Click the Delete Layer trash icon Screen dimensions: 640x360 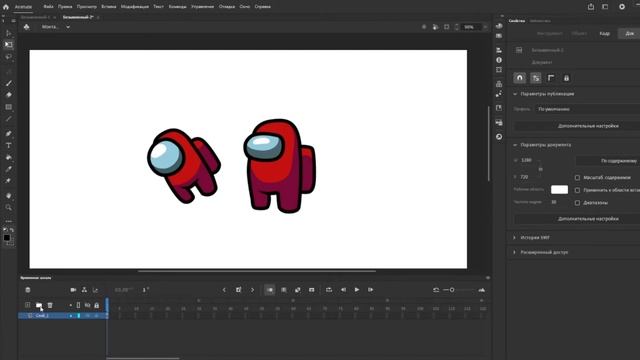tap(50, 305)
